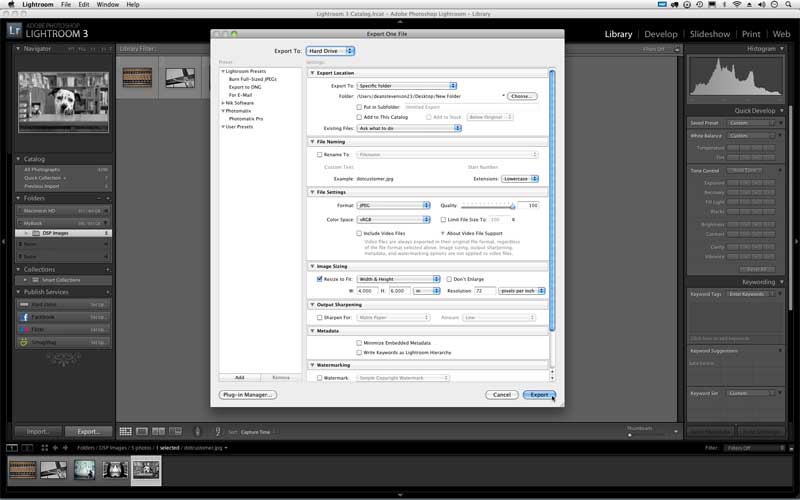Open the JPEG Format dropdown

(393, 205)
